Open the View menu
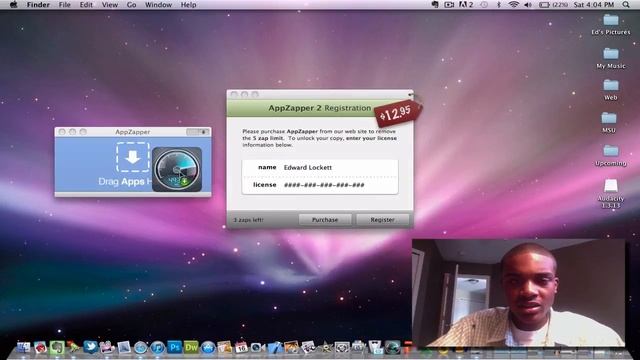This screenshot has width=640, height=360. [x=109, y=5]
